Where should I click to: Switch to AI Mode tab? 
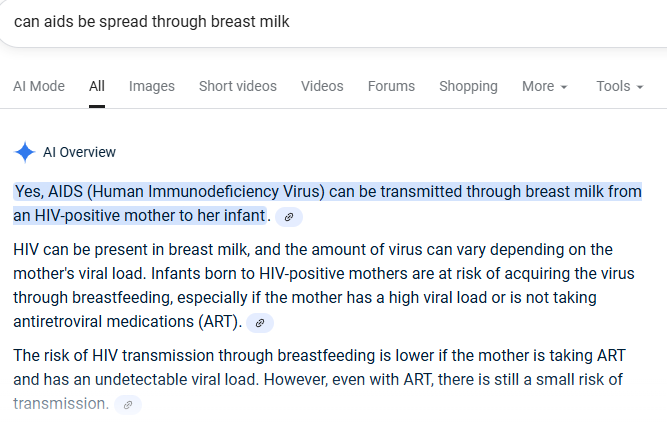tap(39, 86)
